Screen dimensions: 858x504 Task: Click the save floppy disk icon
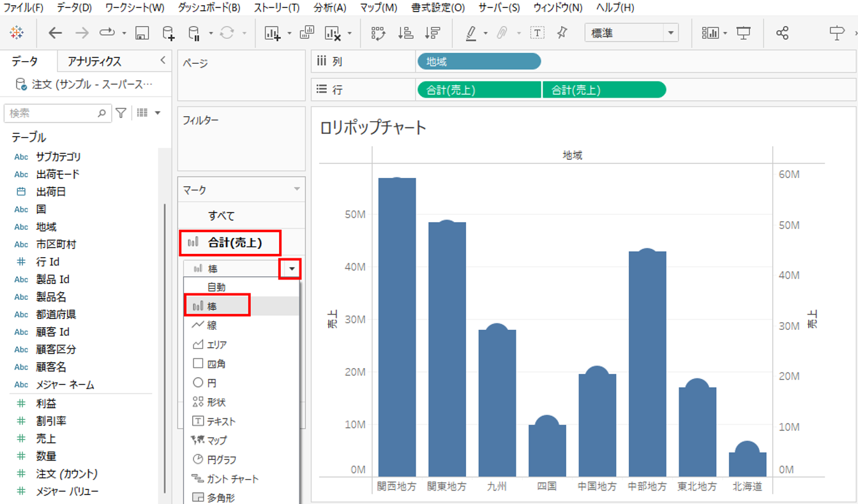(142, 33)
